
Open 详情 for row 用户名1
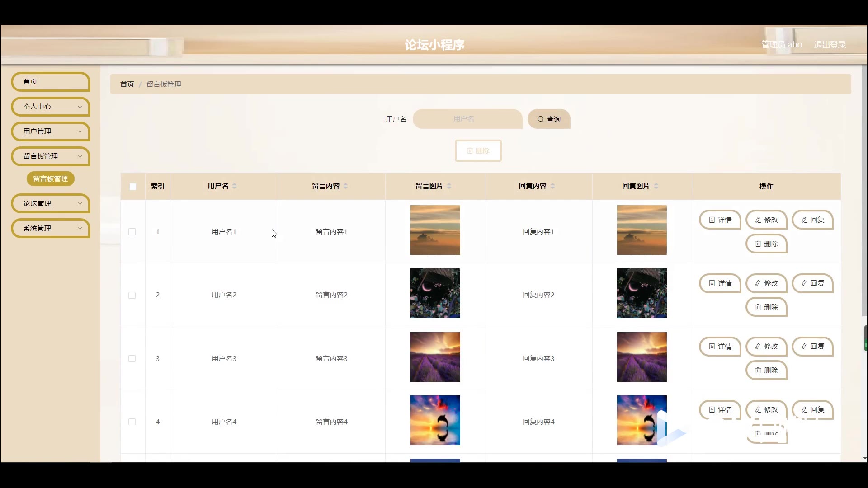[x=720, y=220]
